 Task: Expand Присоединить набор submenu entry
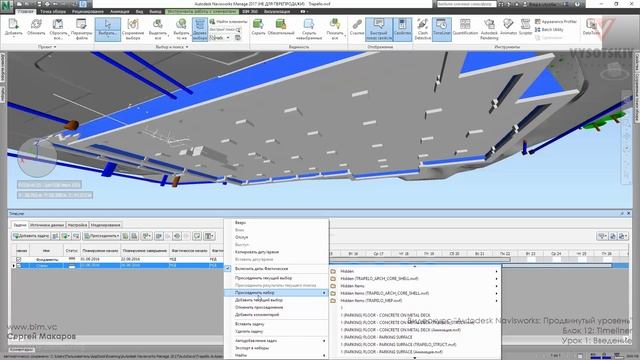point(276,293)
